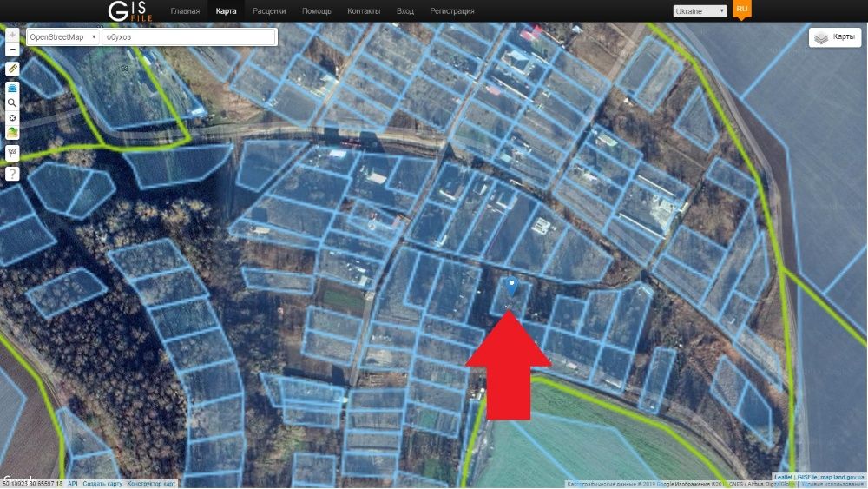Open the blue layers stack tool
This screenshot has height=489, width=868.
click(x=12, y=88)
